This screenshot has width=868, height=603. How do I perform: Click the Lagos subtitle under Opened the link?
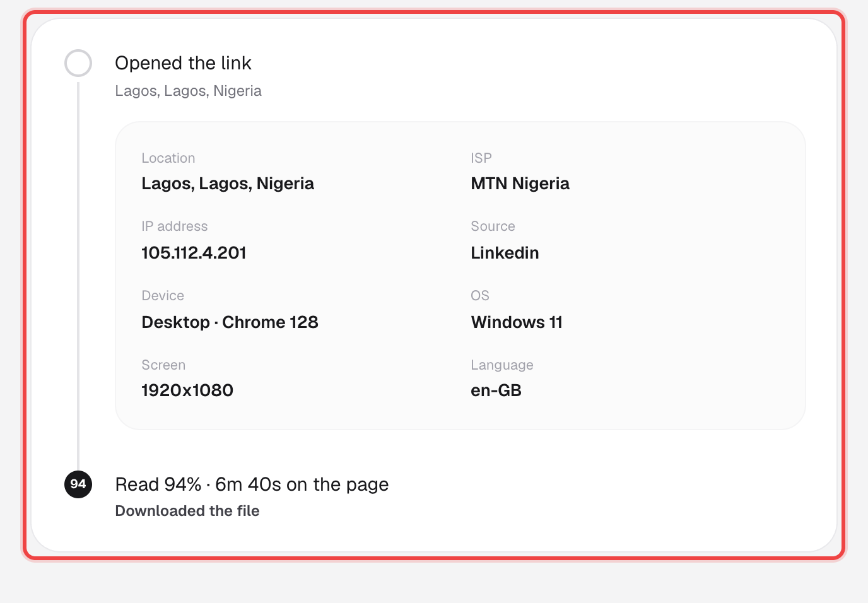[x=188, y=91]
